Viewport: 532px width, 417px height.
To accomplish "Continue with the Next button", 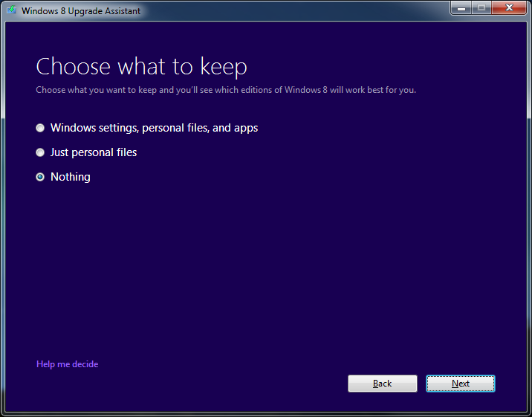I will 461,384.
